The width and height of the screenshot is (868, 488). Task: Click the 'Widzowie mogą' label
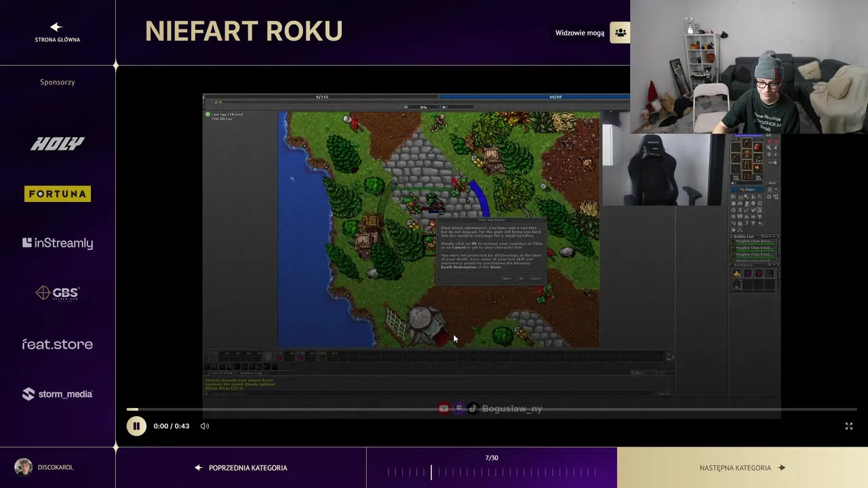579,33
